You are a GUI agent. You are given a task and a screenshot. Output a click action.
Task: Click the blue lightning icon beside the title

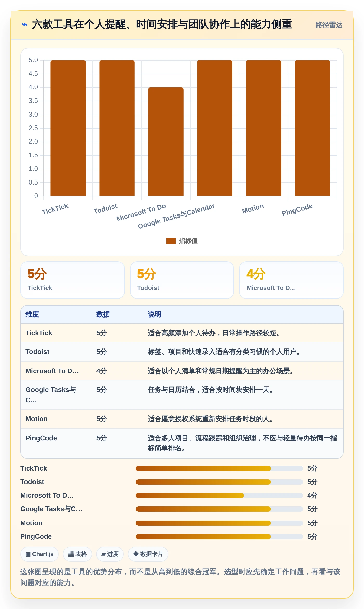pos(24,25)
